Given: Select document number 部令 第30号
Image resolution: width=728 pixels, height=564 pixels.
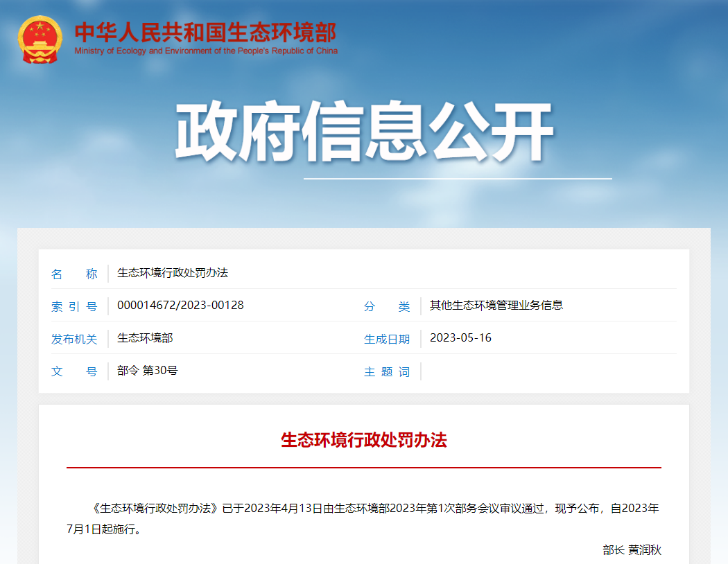Looking at the screenshot, I should coord(147,371).
